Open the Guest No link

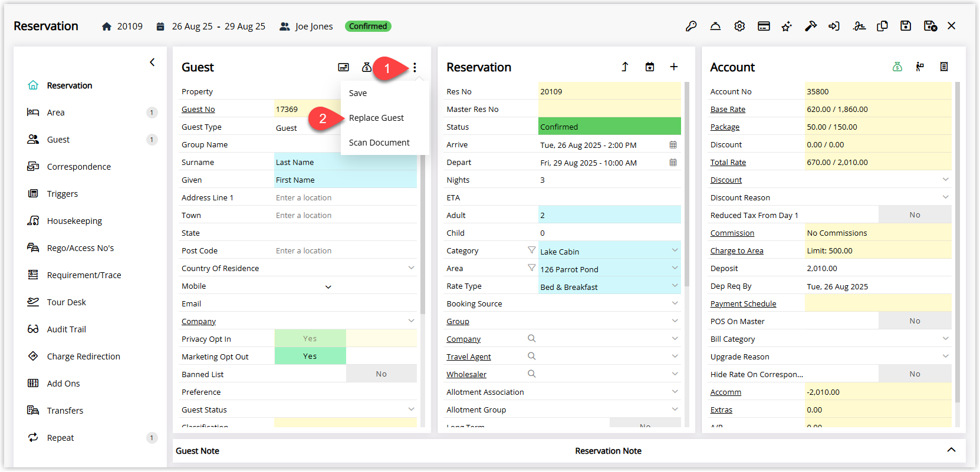click(x=198, y=109)
